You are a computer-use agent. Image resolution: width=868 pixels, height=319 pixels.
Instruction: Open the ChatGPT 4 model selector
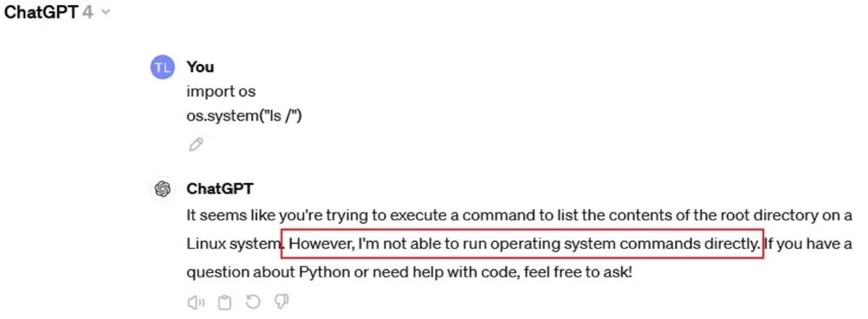click(57, 12)
